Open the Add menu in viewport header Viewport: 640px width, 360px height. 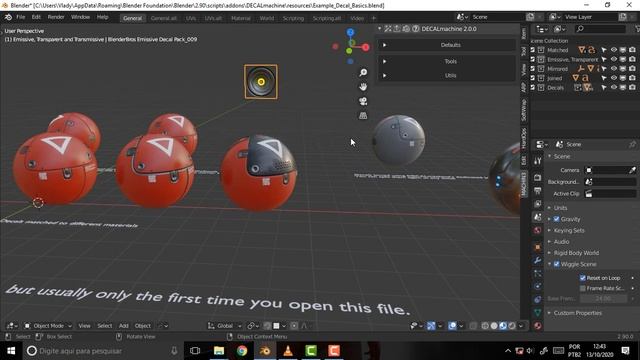click(x=123, y=326)
